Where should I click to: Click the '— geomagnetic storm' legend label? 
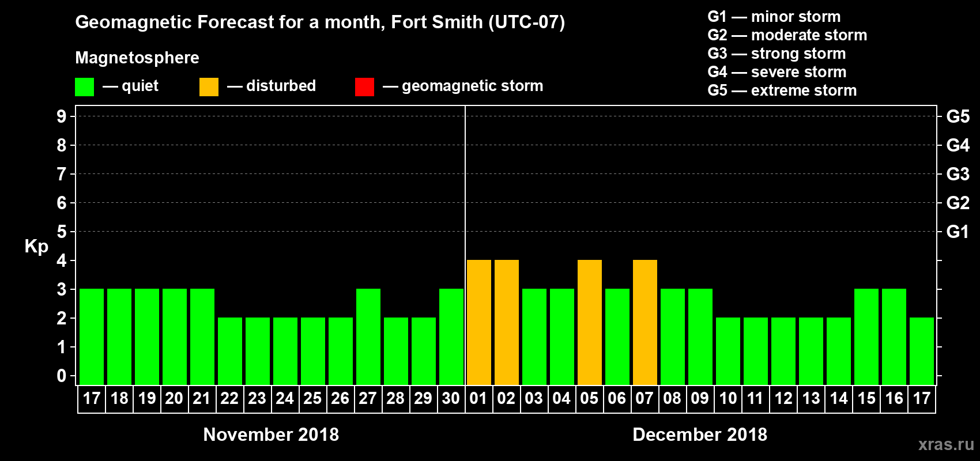pyautogui.click(x=463, y=86)
